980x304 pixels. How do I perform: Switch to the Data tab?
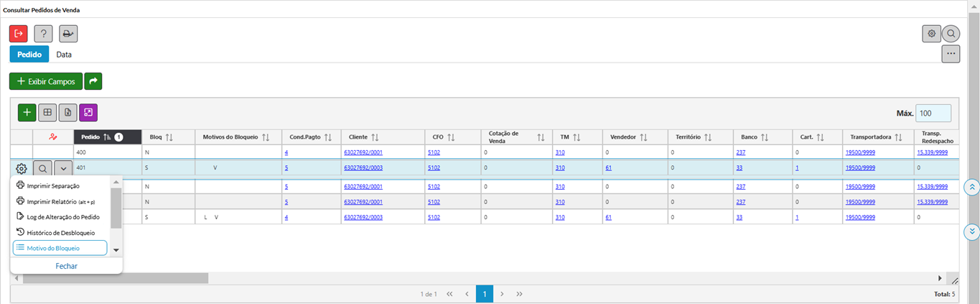64,55
